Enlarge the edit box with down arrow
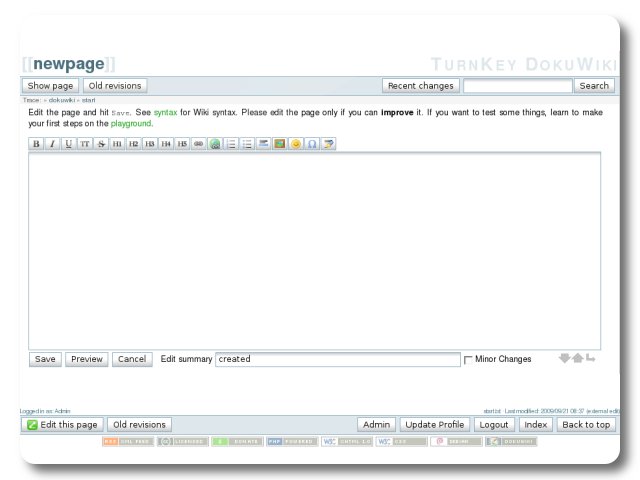This screenshot has height=480, width=640. [x=565, y=358]
